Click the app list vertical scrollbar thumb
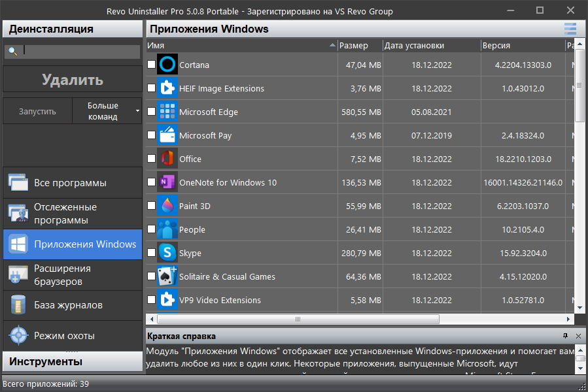This screenshot has height=392, width=588. tap(579, 86)
